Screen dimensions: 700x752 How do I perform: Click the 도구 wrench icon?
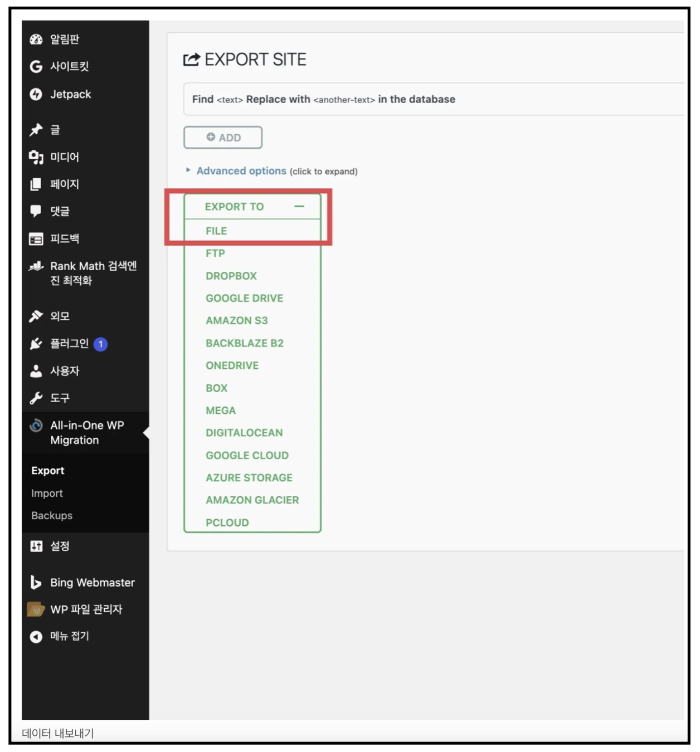pos(36,398)
